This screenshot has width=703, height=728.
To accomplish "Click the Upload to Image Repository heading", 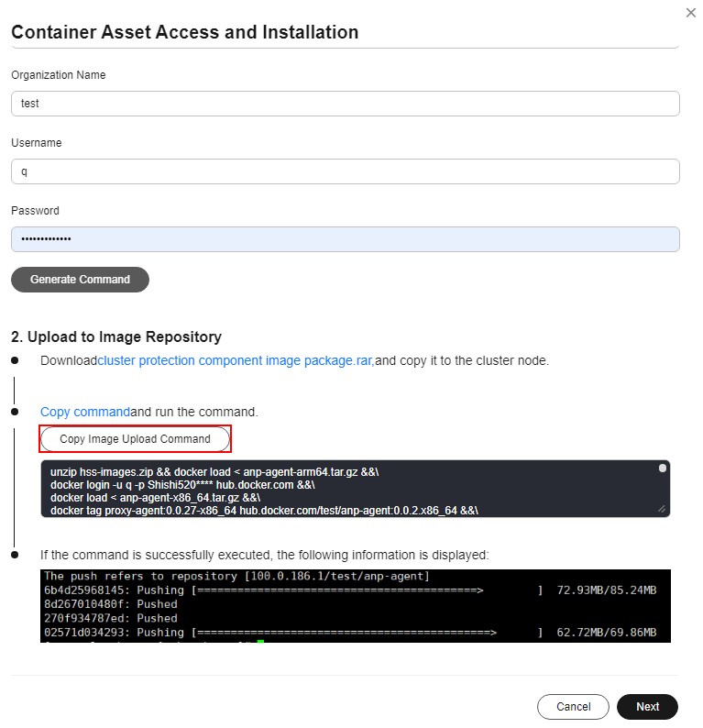I will point(116,336).
